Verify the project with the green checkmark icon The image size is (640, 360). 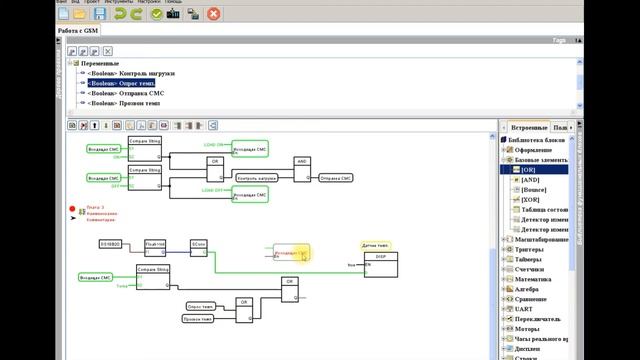(156, 14)
